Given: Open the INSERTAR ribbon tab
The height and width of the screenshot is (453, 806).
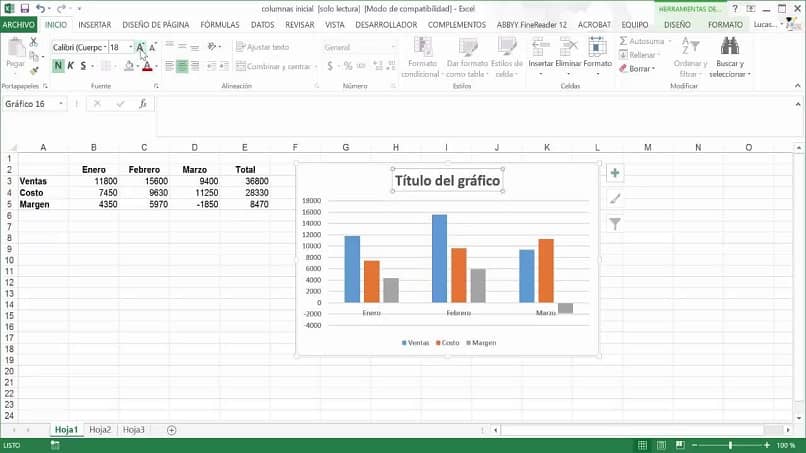Looking at the screenshot, I should (x=95, y=25).
